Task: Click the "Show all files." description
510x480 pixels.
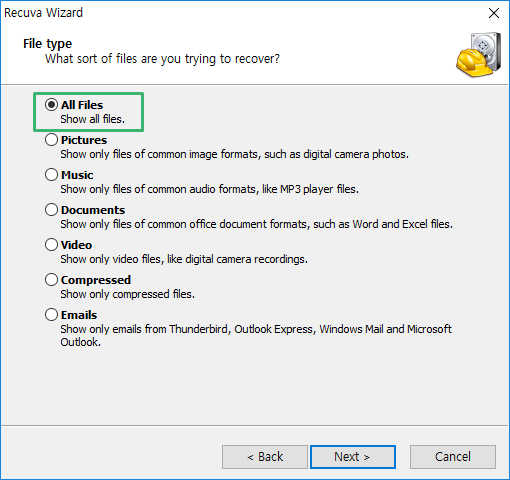Action: [x=93, y=119]
